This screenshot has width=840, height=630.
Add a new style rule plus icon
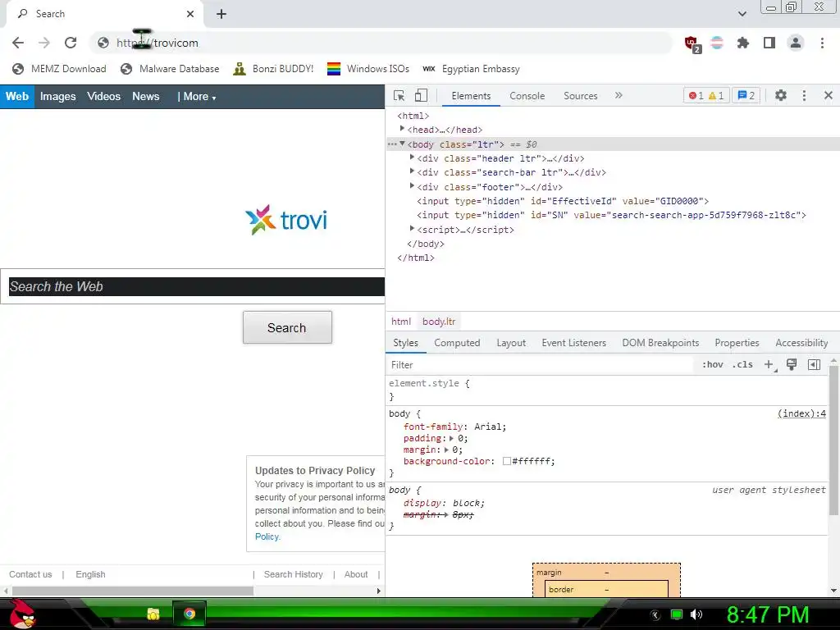(769, 365)
